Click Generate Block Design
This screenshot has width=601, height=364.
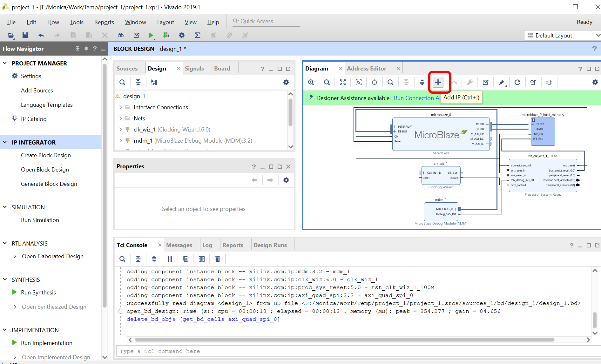click(x=49, y=184)
